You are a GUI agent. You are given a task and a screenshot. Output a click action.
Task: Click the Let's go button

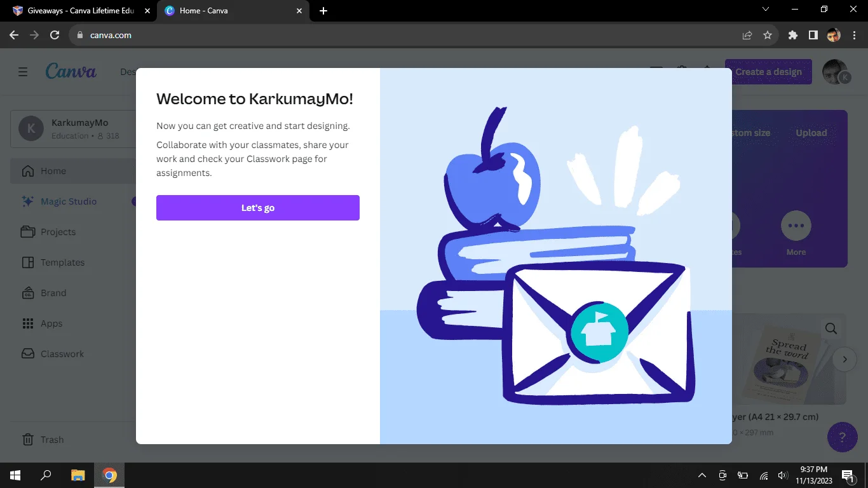click(x=258, y=208)
